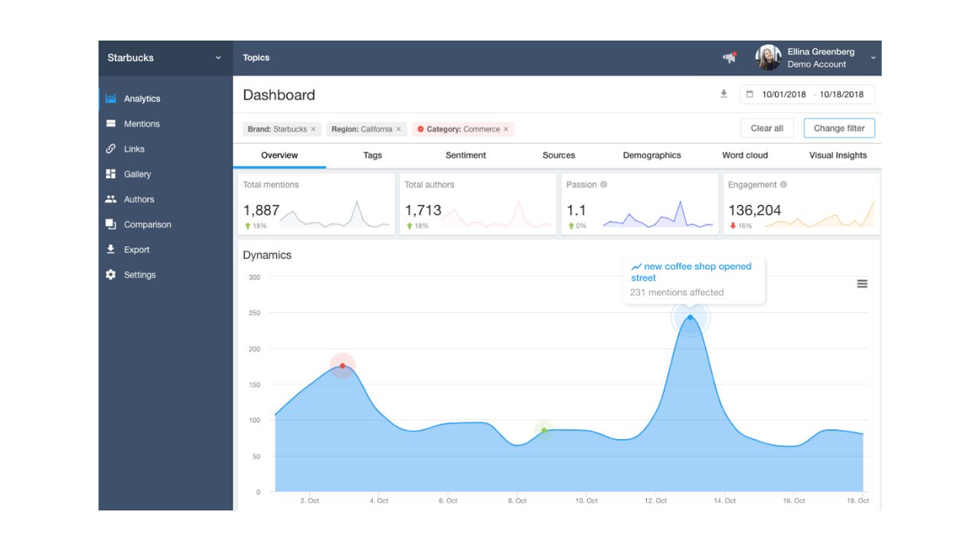
Task: Open the Mentions menu item
Action: coord(165,124)
